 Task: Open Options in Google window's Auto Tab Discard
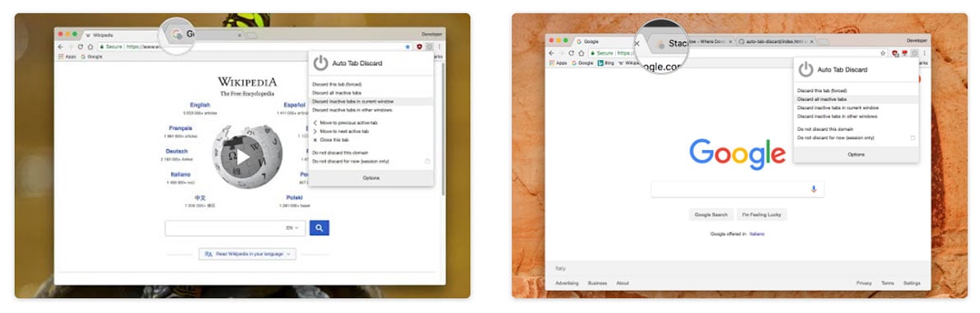coord(856,154)
